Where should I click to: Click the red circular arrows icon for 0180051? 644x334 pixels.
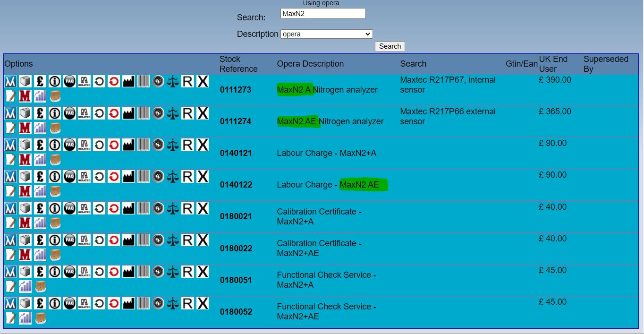click(114, 272)
